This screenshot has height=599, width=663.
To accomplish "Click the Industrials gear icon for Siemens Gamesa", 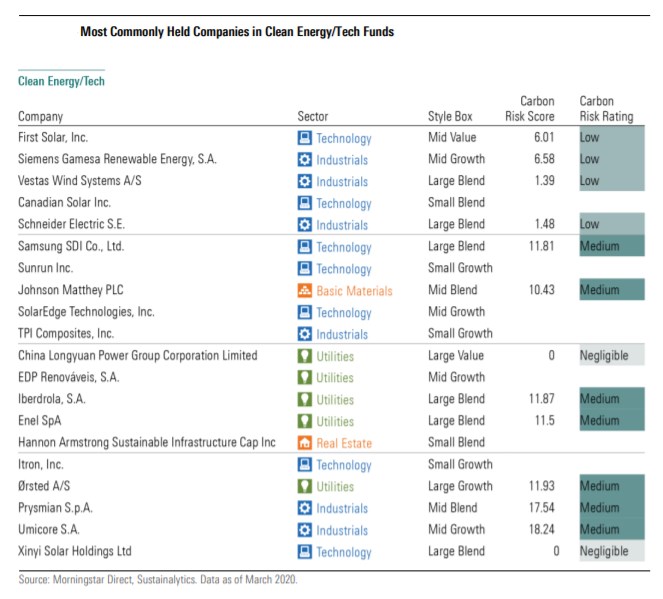I will coord(305,160).
